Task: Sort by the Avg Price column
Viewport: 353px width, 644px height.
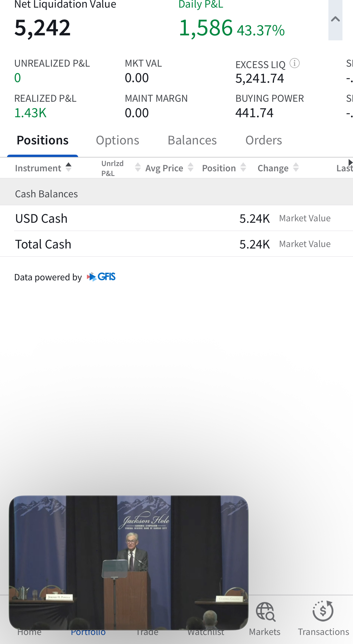Action: pyautogui.click(x=191, y=168)
